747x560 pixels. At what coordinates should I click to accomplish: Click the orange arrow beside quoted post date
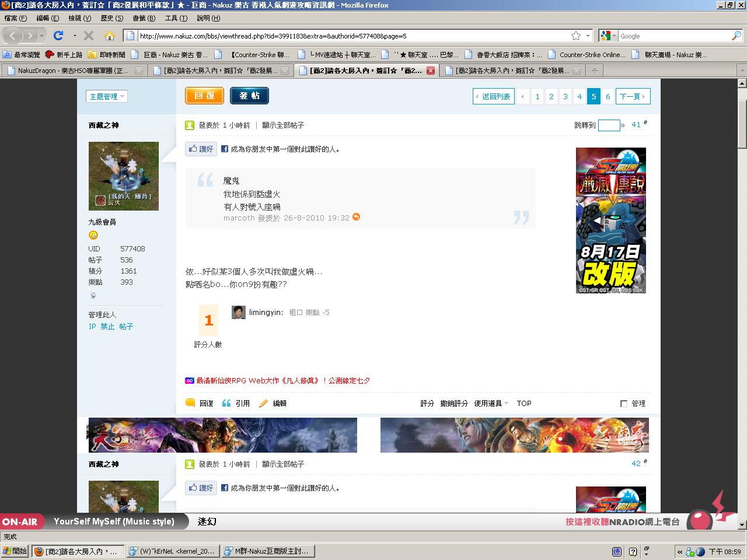pyautogui.click(x=356, y=217)
